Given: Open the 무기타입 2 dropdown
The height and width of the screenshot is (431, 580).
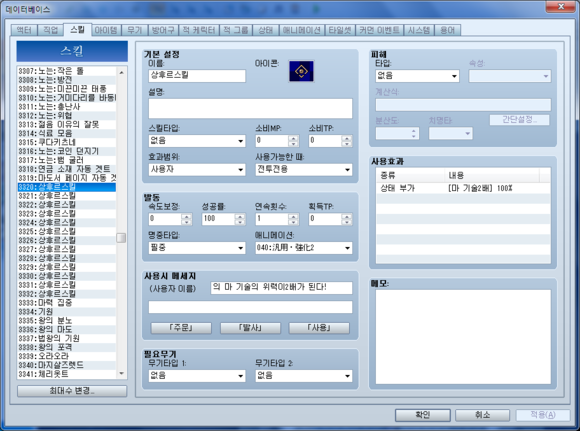Looking at the screenshot, I should click(x=304, y=376).
